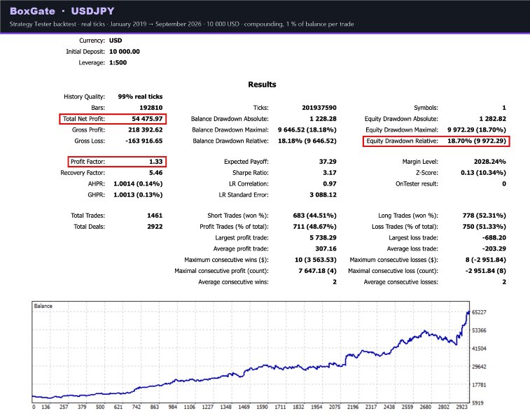Select Largest profit trade value 5 738.29
530x420 pixels.
click(x=323, y=238)
